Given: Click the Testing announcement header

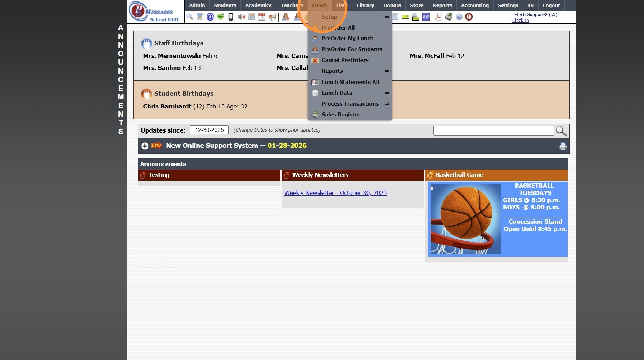Looking at the screenshot, I should tap(209, 175).
